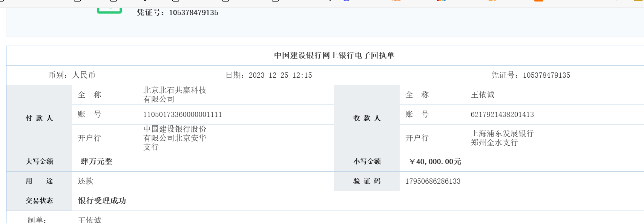Screen dimensions: 644x223
Task: Click the transaction status 银行受理成功
Action: coord(102,201)
